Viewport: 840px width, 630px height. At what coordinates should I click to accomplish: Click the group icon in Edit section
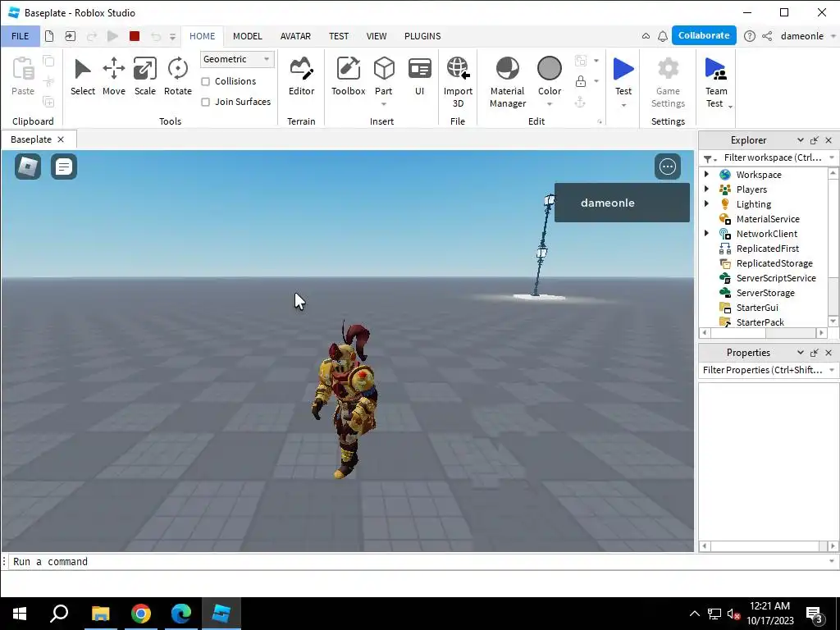coord(580,61)
